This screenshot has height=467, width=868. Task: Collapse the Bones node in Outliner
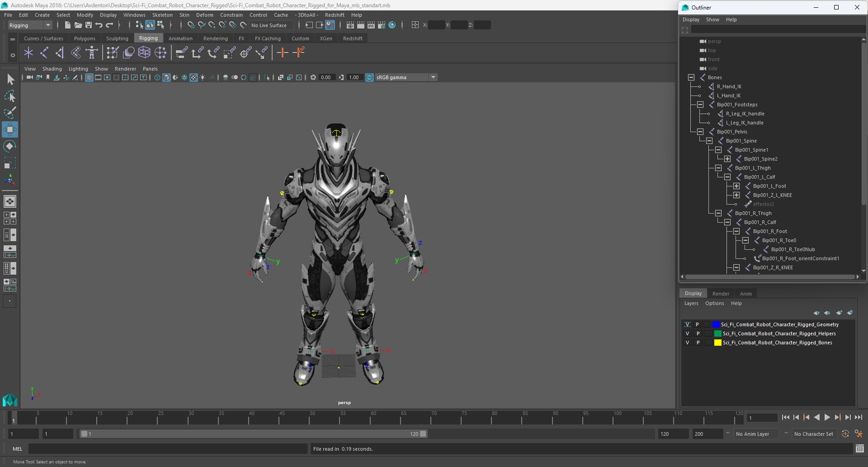[x=691, y=77]
